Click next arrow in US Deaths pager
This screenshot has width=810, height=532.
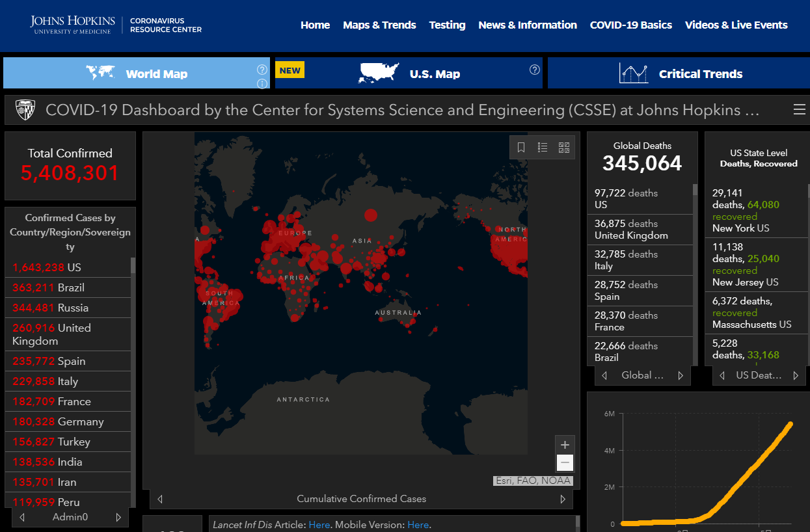pos(796,375)
